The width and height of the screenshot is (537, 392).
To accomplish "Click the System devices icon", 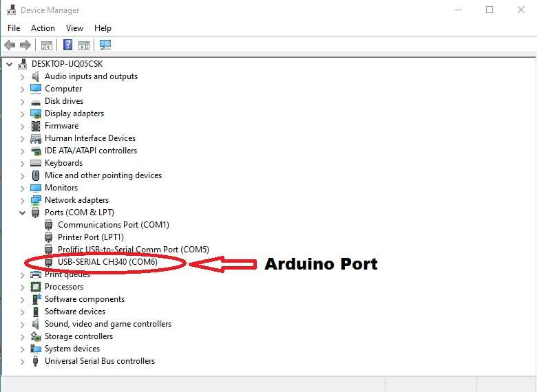I will click(x=36, y=349).
